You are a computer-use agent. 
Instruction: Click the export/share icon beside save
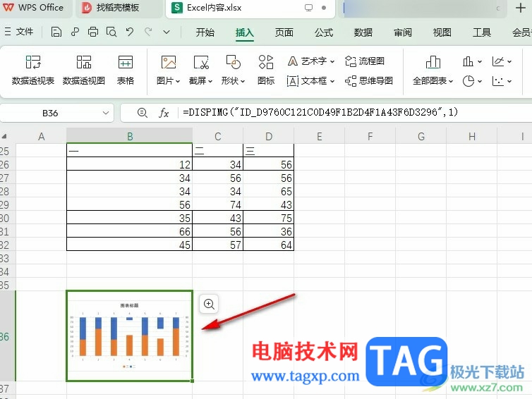(x=75, y=32)
